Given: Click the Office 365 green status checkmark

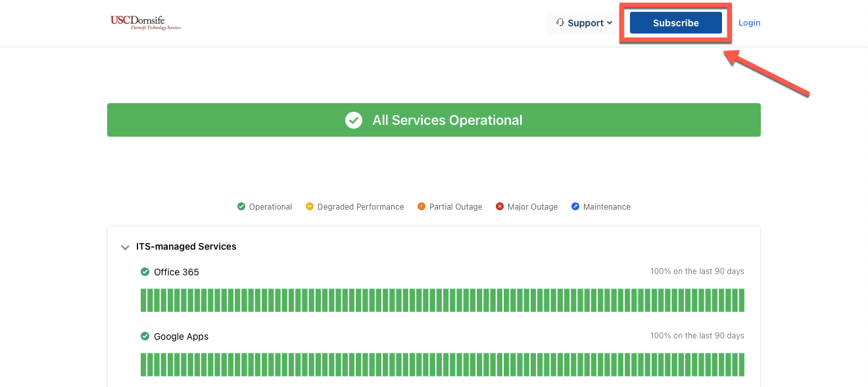Looking at the screenshot, I should pyautogui.click(x=145, y=272).
